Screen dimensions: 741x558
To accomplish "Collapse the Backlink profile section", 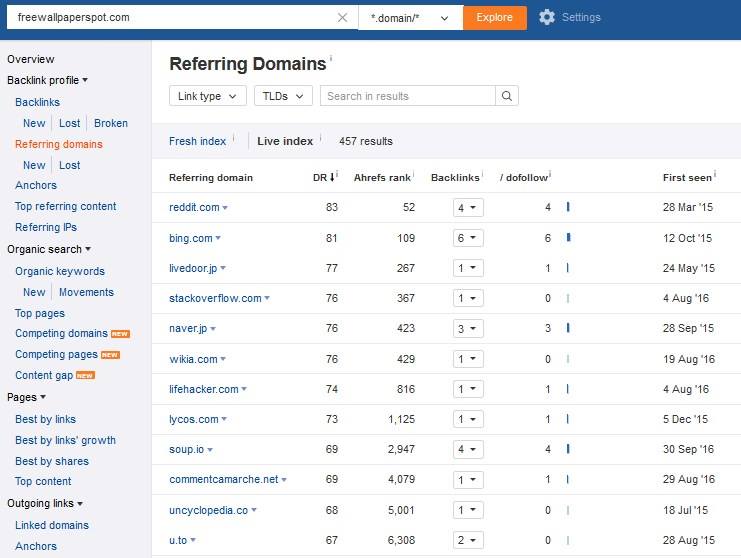I will click(x=47, y=80).
